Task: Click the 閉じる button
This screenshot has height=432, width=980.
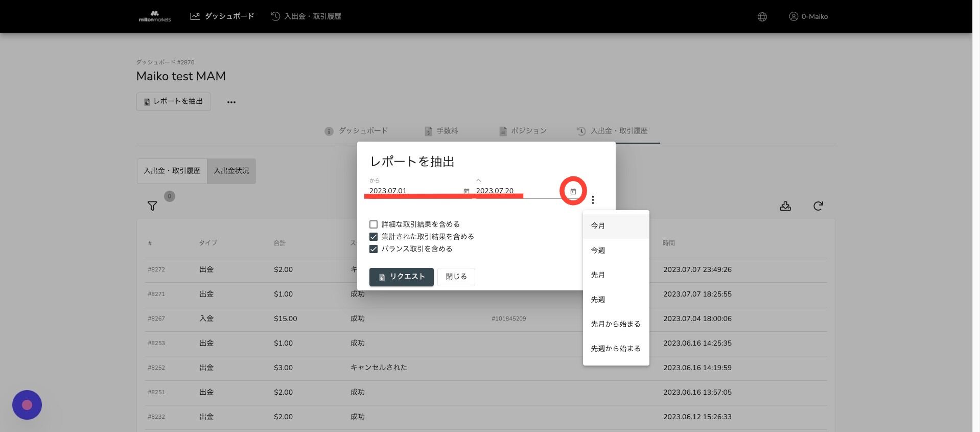Action: point(456,277)
